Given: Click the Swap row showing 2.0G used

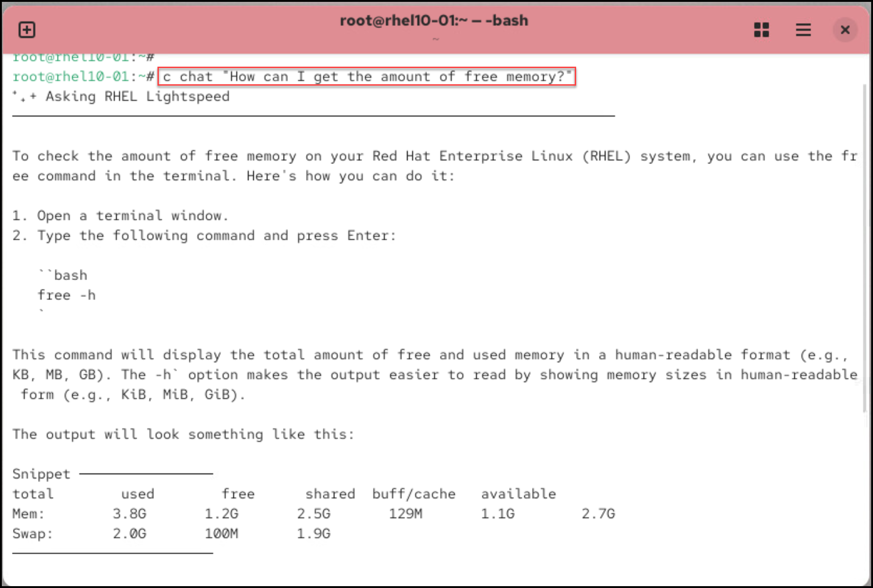Looking at the screenshot, I should coord(130,533).
